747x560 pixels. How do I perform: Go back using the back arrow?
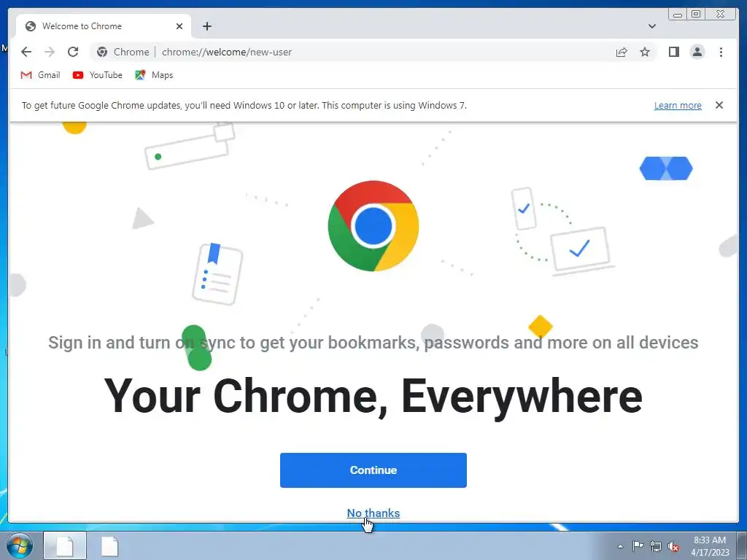[26, 52]
